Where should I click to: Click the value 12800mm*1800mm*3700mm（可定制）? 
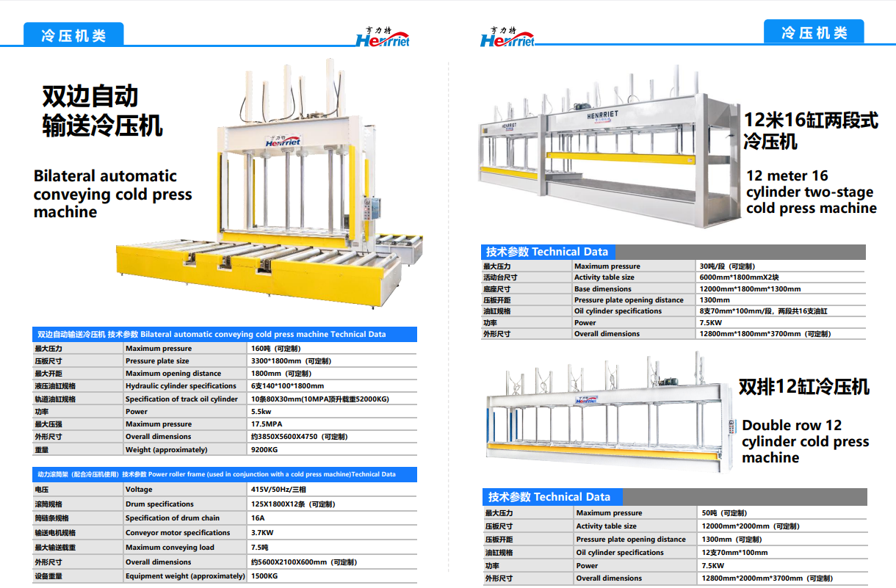(765, 334)
